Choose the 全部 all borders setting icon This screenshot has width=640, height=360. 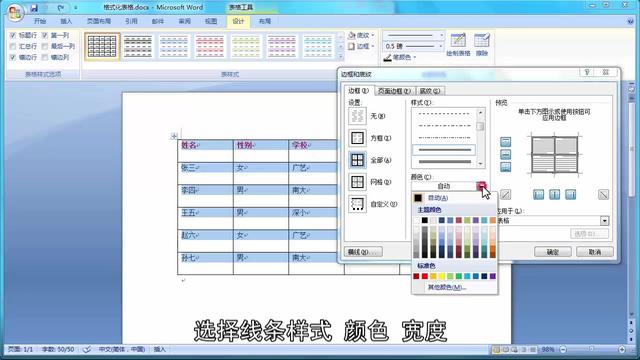click(357, 160)
